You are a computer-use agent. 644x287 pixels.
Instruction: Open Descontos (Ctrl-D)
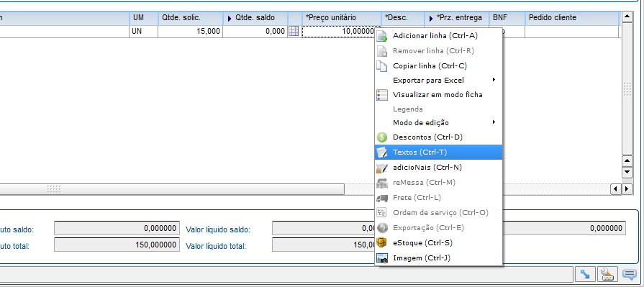[439, 137]
